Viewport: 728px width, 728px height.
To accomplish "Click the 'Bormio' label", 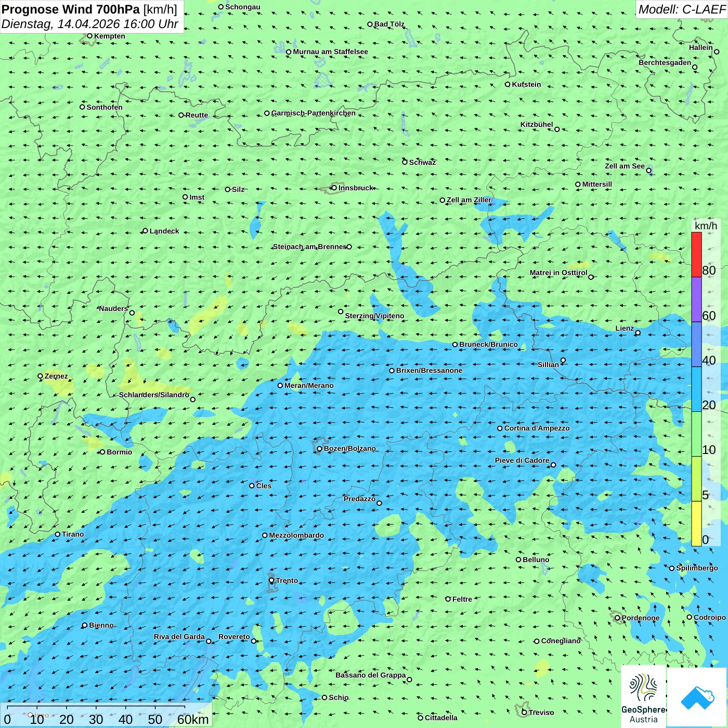I will 119,452.
